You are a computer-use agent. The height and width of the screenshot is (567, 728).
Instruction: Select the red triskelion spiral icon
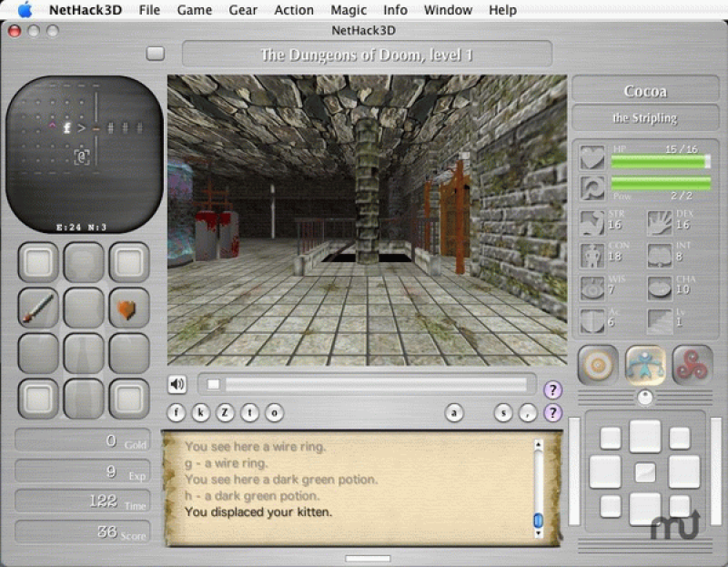click(x=693, y=365)
